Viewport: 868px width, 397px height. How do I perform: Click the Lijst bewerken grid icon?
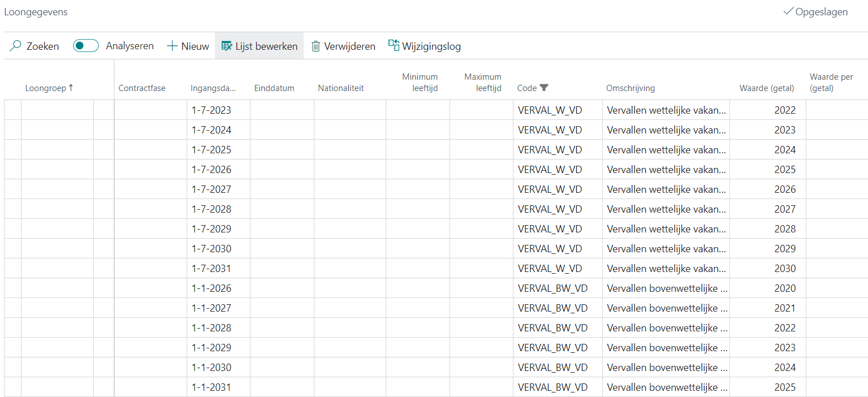coord(227,46)
